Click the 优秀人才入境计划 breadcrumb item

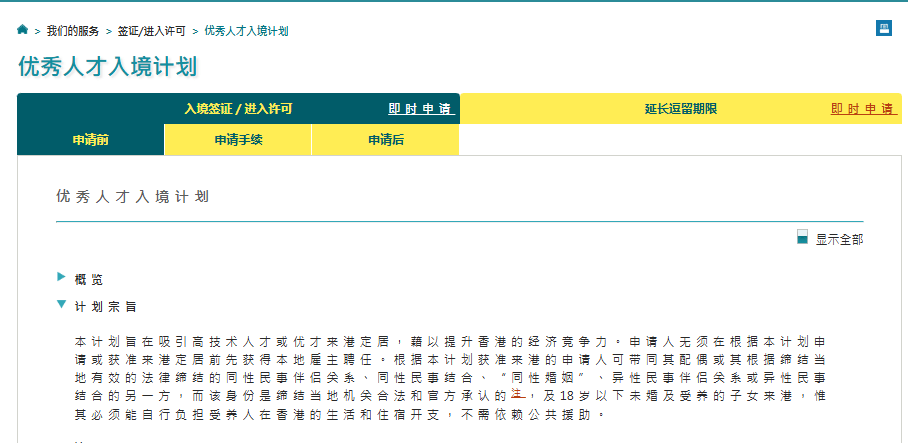(x=247, y=31)
